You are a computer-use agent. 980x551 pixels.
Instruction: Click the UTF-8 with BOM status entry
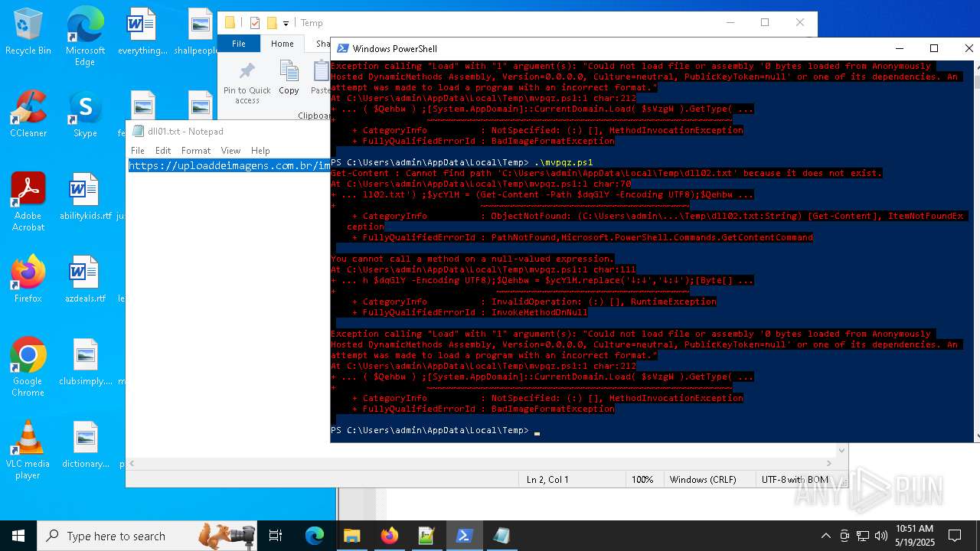(795, 480)
